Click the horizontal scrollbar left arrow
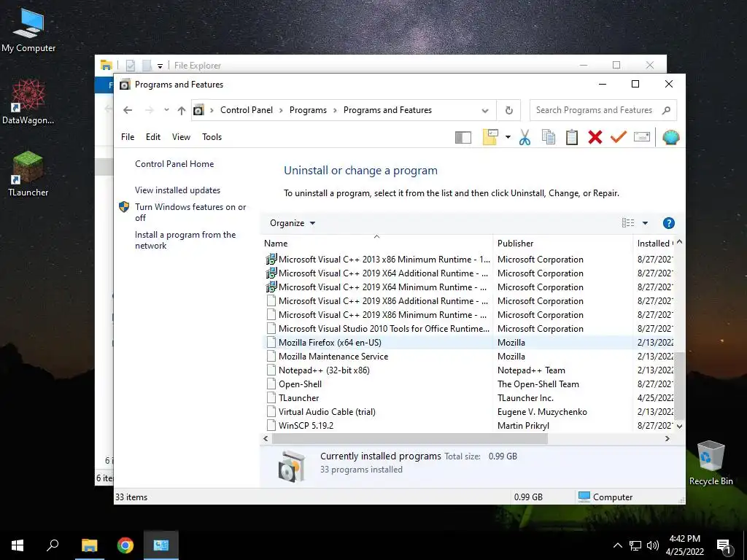The image size is (747, 560). click(266, 438)
